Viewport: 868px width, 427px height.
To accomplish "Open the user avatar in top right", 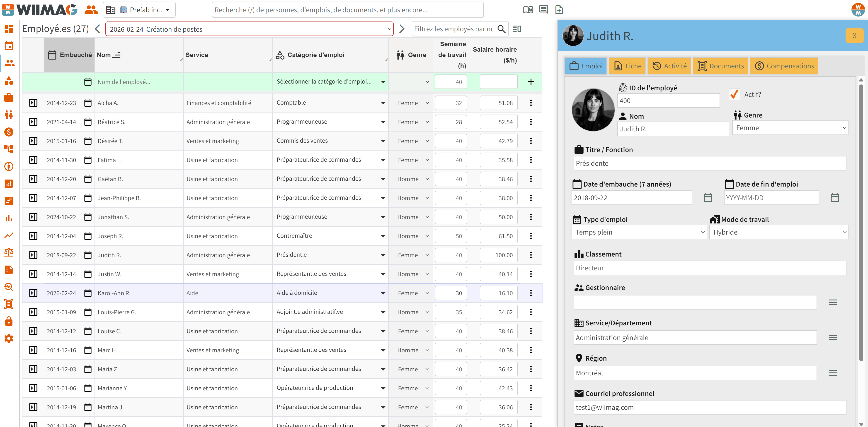I will tap(858, 10).
